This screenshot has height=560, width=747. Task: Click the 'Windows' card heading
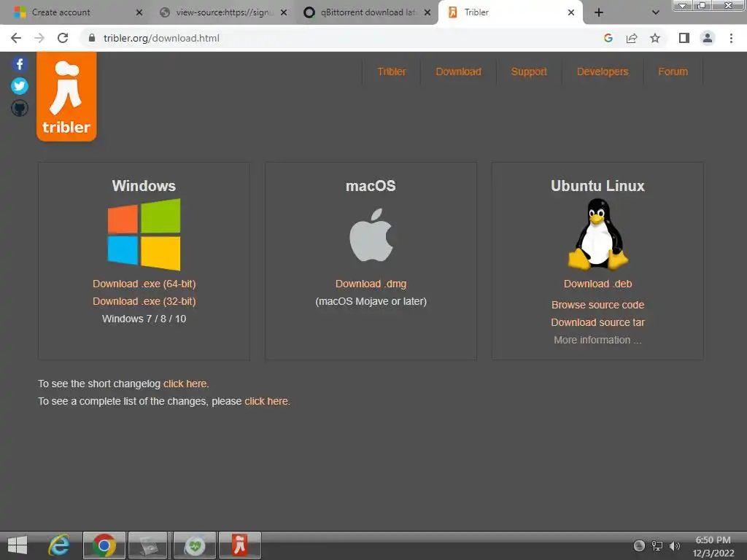click(144, 186)
